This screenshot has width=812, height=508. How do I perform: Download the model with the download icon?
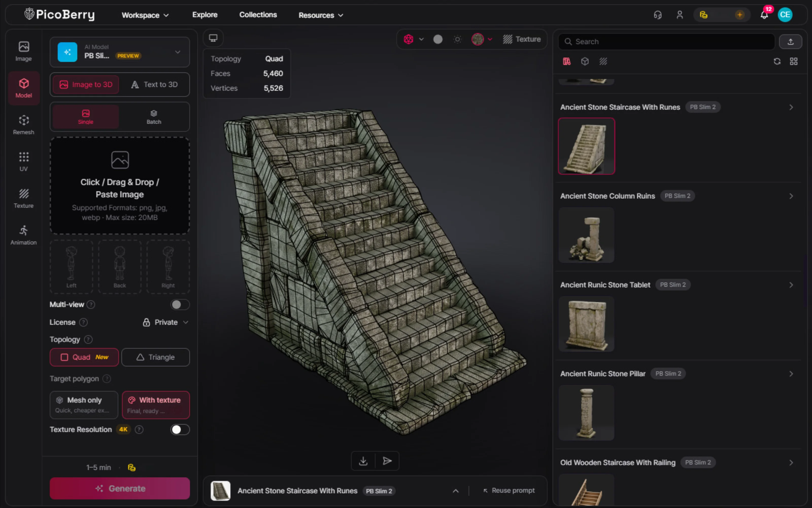tap(363, 461)
